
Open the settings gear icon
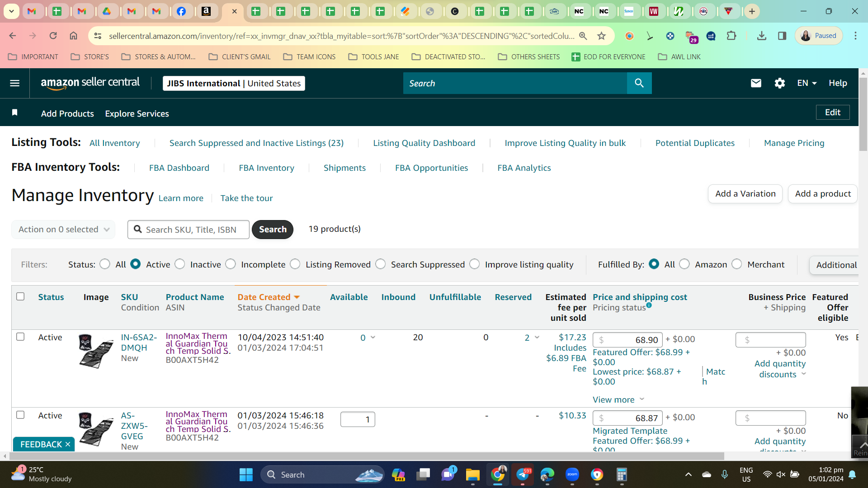point(780,83)
